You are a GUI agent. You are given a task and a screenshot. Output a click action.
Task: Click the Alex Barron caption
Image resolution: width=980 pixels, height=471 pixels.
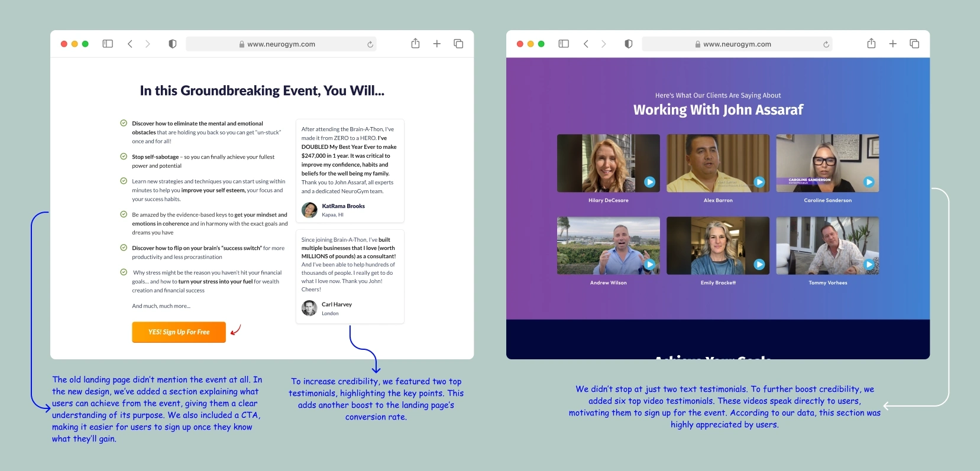pos(718,200)
